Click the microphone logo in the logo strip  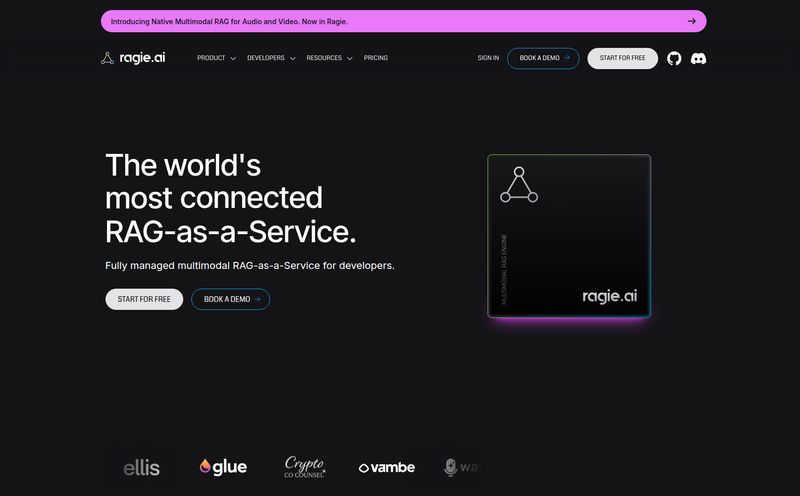point(450,467)
